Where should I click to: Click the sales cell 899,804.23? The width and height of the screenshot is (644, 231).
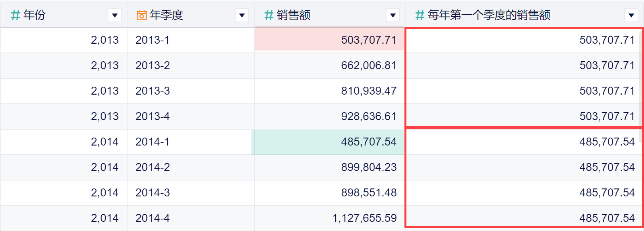pos(329,167)
